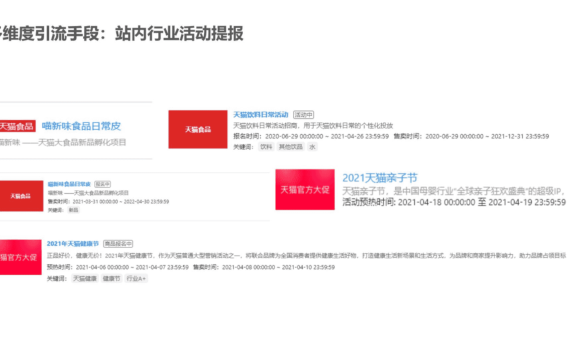Select the 其他饮品 keyword tag

tap(291, 147)
